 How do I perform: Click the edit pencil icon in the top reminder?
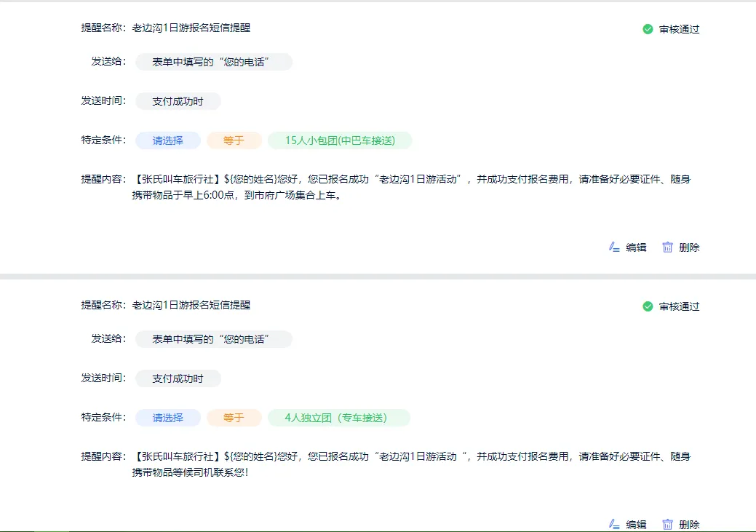click(x=614, y=247)
